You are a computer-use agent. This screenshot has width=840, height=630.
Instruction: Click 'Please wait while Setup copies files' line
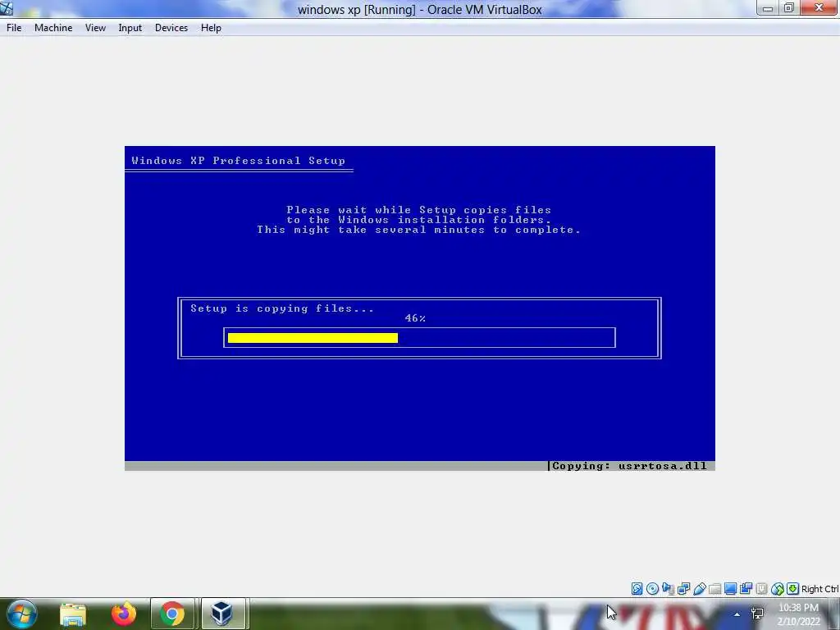click(x=419, y=210)
